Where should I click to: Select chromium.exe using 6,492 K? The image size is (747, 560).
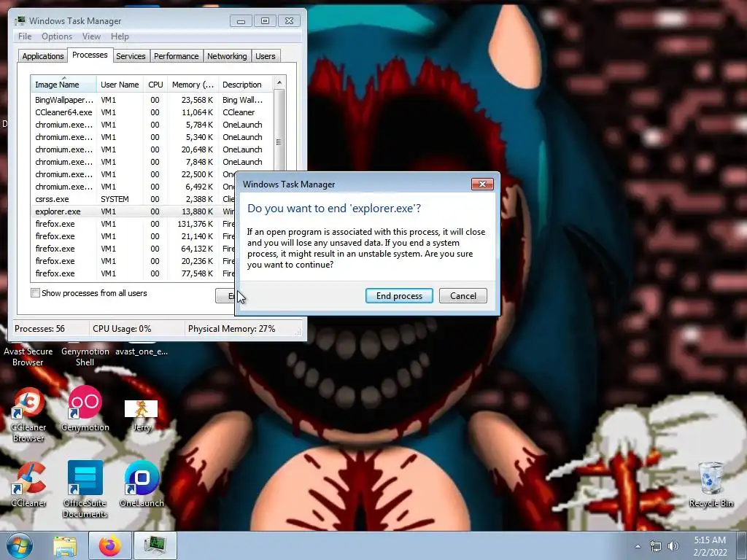tap(133, 187)
